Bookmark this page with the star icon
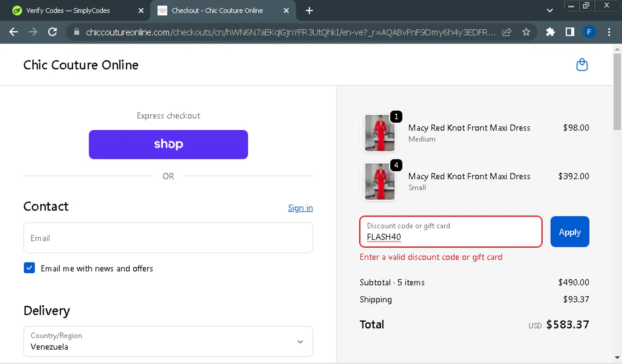 tap(526, 32)
